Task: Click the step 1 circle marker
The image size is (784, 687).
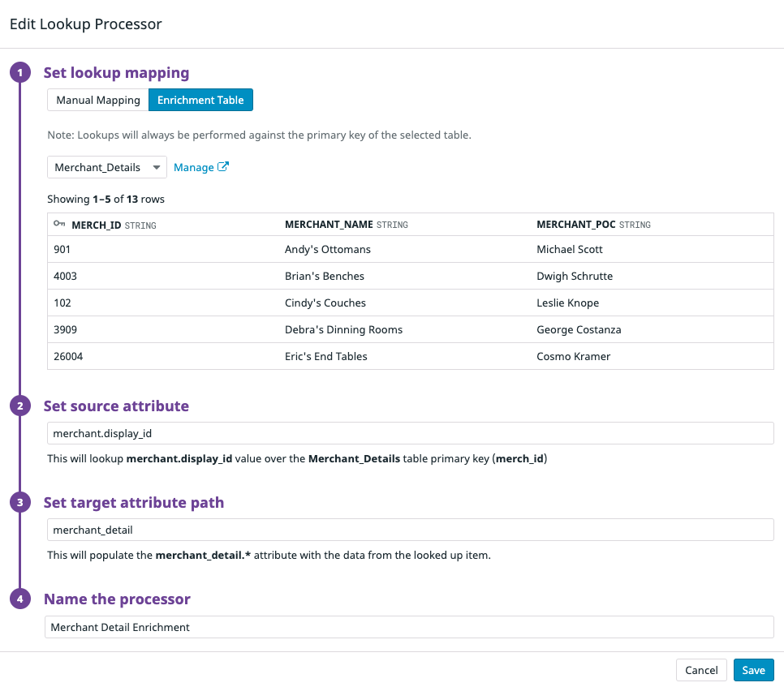Action: 19,73
